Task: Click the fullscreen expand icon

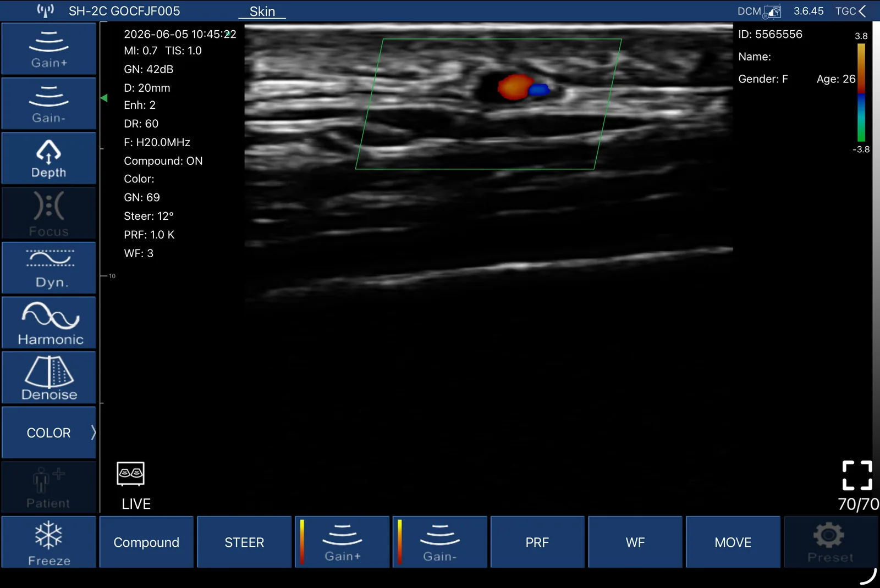Action: click(x=857, y=475)
